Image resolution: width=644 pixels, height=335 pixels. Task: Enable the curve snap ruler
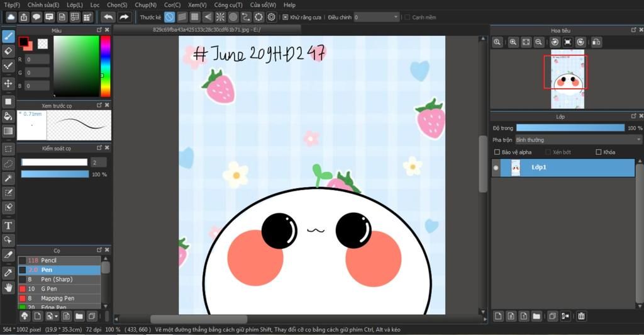point(246,17)
